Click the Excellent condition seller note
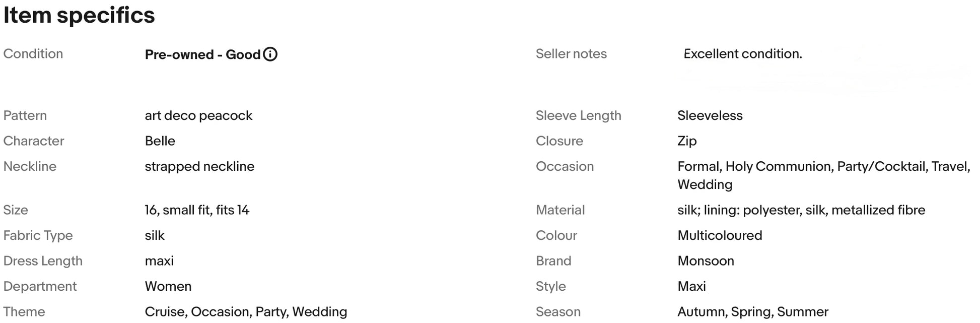 click(742, 54)
